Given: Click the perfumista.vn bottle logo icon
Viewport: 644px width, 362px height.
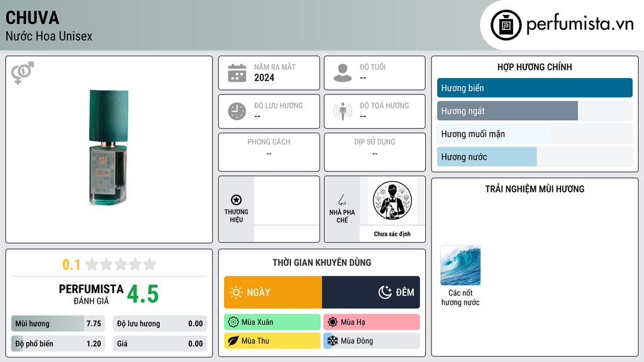Looking at the screenshot, I should pos(506,25).
